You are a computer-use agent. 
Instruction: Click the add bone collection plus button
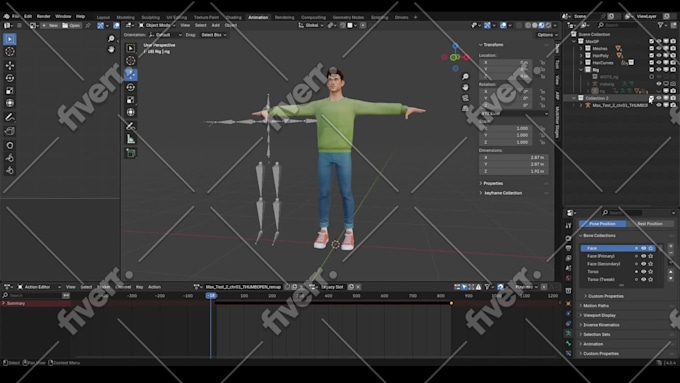tap(670, 246)
